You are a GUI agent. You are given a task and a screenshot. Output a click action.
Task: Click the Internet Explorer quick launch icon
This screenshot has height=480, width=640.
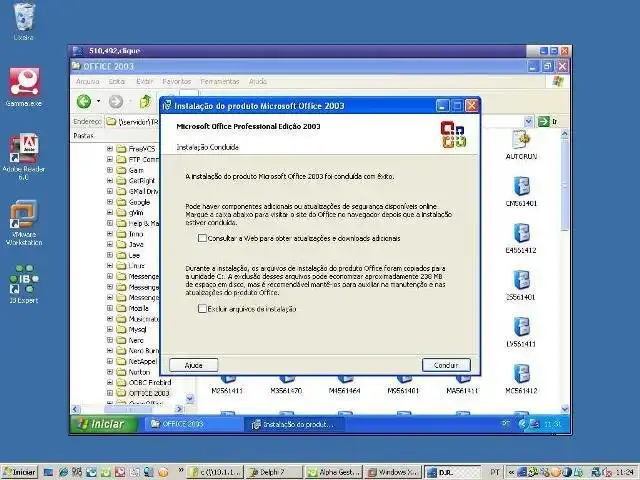63,472
